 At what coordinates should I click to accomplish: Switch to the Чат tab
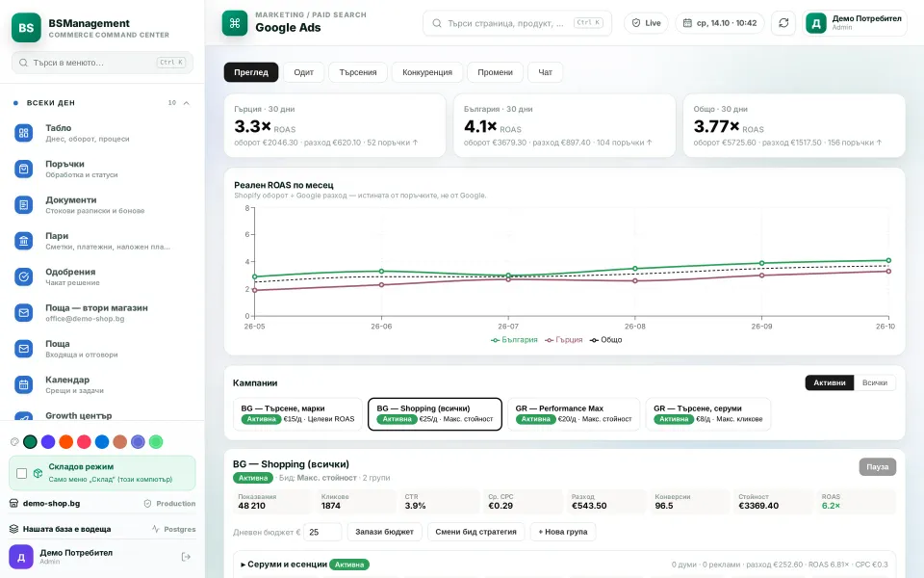click(x=545, y=72)
